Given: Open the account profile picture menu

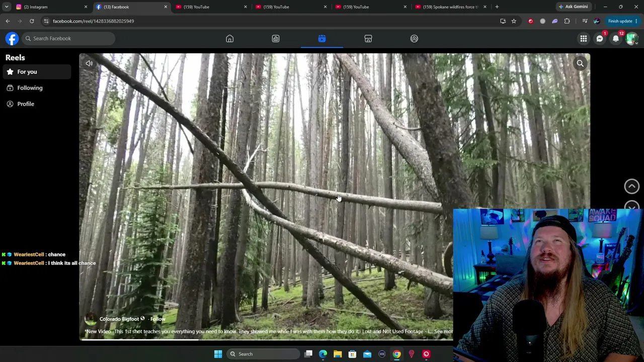Looking at the screenshot, I should [632, 39].
